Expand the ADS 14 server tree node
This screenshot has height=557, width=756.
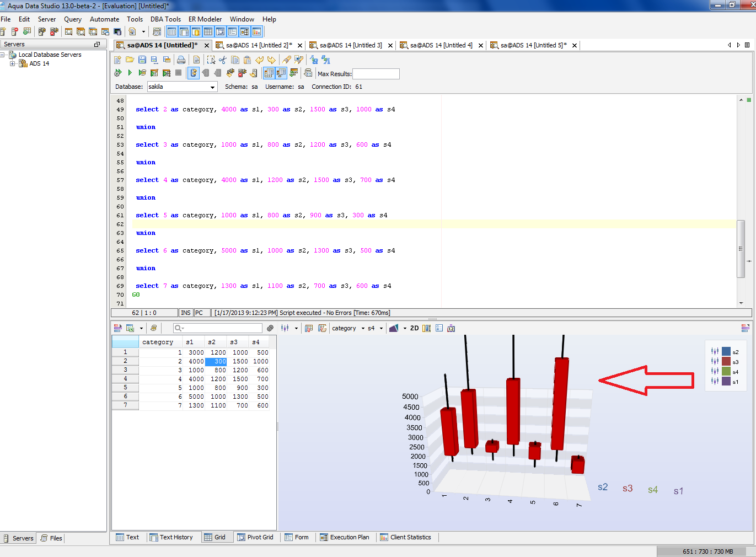[12, 63]
